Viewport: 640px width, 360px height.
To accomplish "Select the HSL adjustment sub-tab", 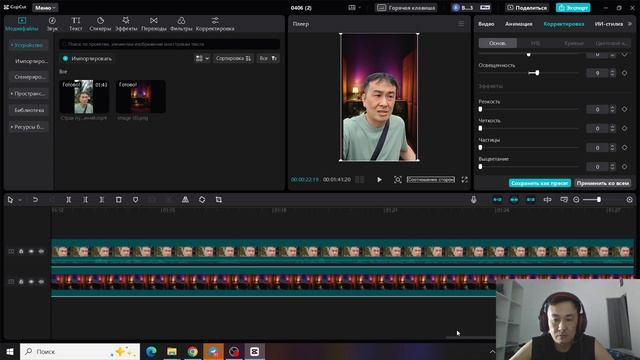I will coord(536,43).
